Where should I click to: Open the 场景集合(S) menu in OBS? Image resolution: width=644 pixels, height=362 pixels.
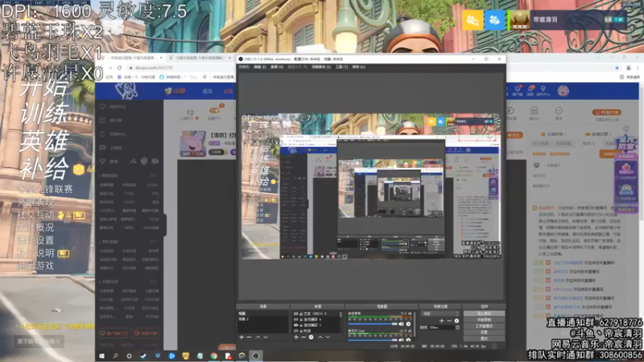tap(321, 67)
